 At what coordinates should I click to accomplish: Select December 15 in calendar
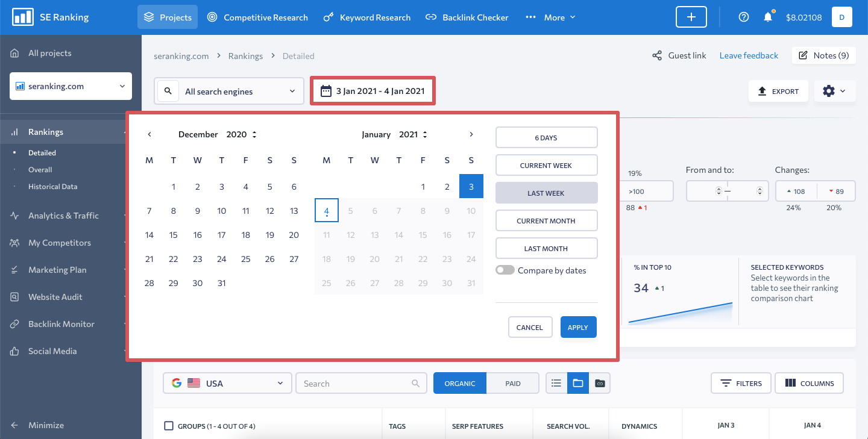pyautogui.click(x=174, y=235)
